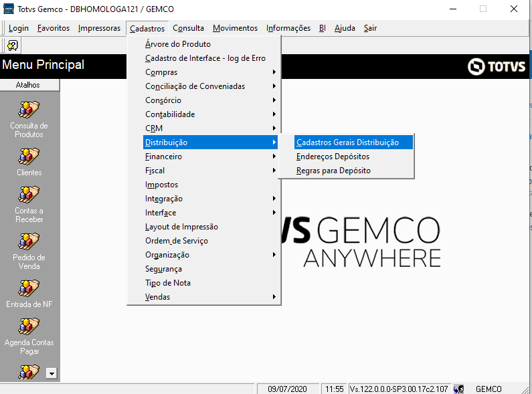Open the Movimentos menu
The image size is (532, 394).
point(235,28)
